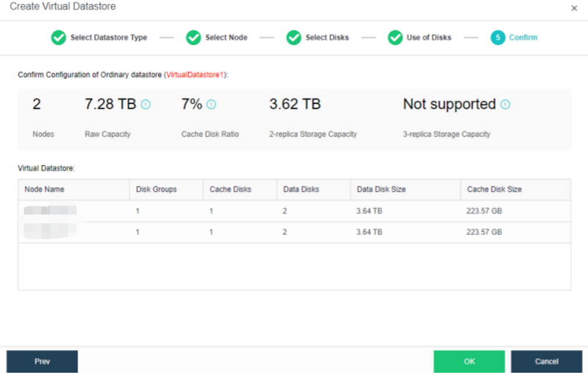Click the Cancel button
The width and height of the screenshot is (588, 373).
click(x=546, y=361)
